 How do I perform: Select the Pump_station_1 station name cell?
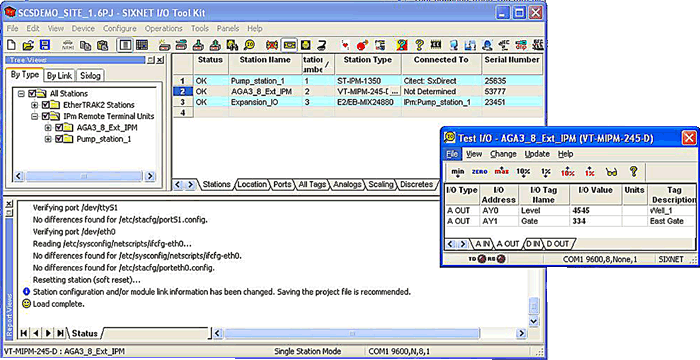(265, 81)
